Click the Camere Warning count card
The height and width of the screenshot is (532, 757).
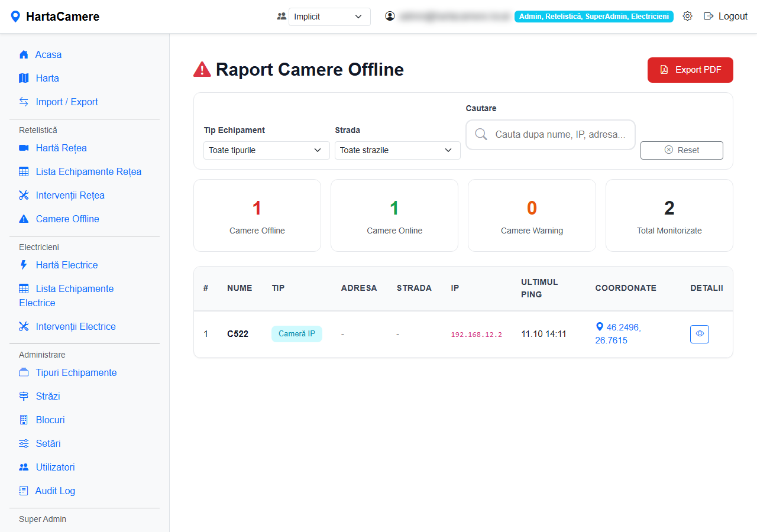pyautogui.click(x=532, y=215)
